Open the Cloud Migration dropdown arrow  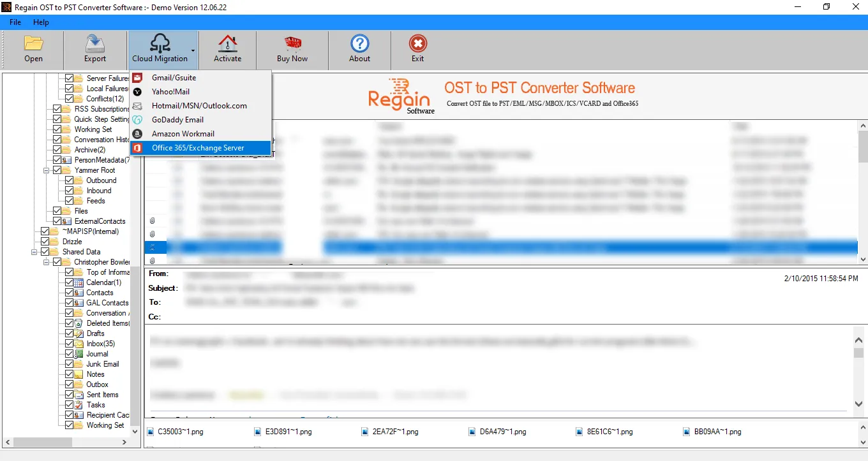(x=193, y=50)
